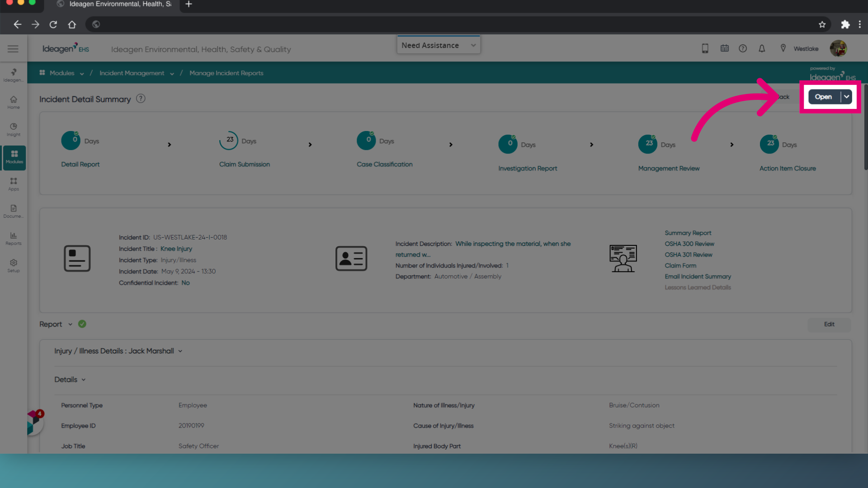Click the Edit button for Report

(829, 324)
